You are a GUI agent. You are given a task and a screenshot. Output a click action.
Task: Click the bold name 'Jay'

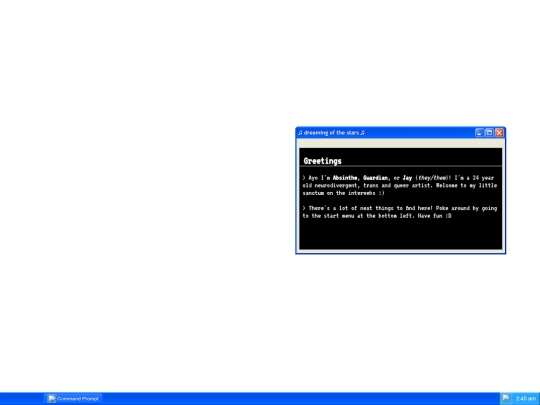coord(407,178)
